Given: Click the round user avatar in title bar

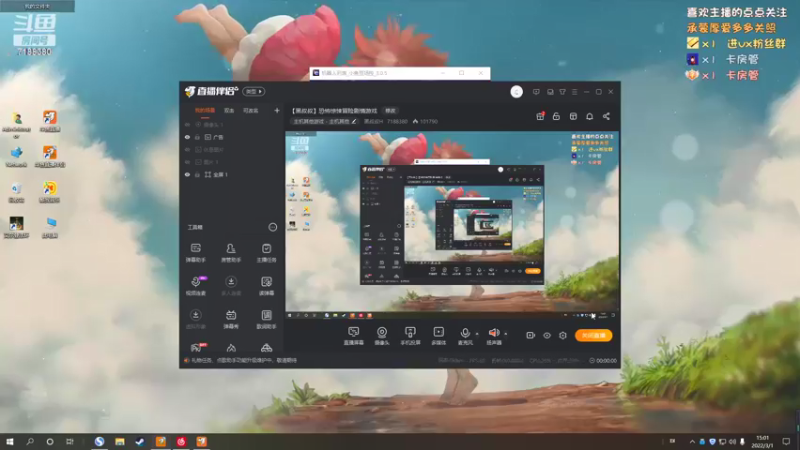Looking at the screenshot, I should (x=516, y=92).
